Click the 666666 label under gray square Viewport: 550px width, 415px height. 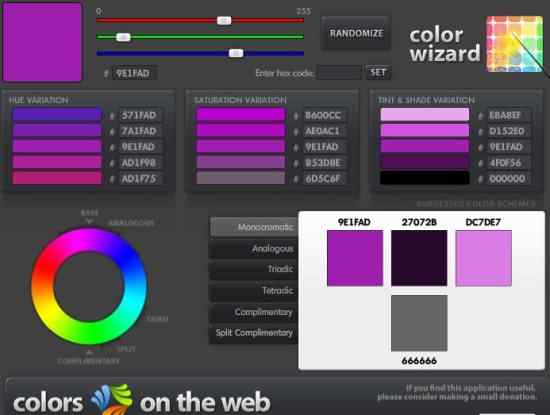click(x=419, y=361)
